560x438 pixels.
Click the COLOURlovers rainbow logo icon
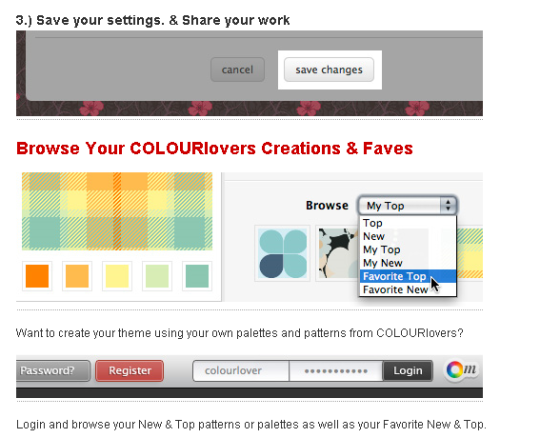(x=455, y=370)
